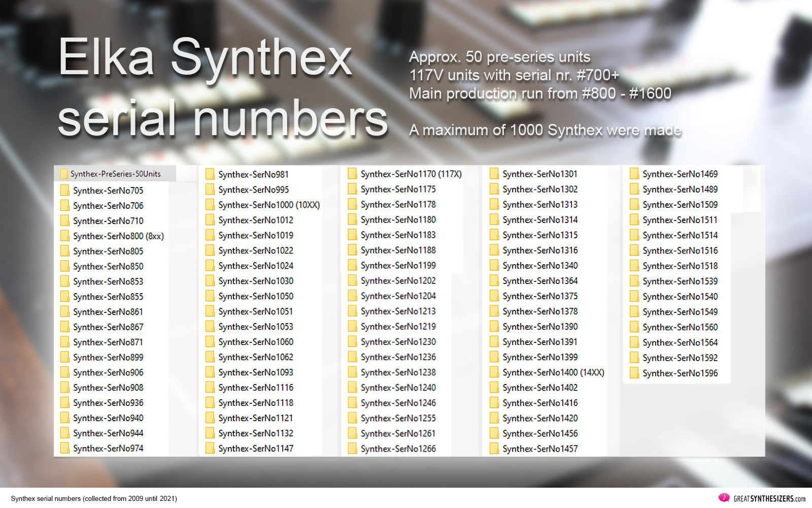Screen dimensions: 812x508
Task: Select folder name Synthex-SerNo1219
Action: coord(398,327)
